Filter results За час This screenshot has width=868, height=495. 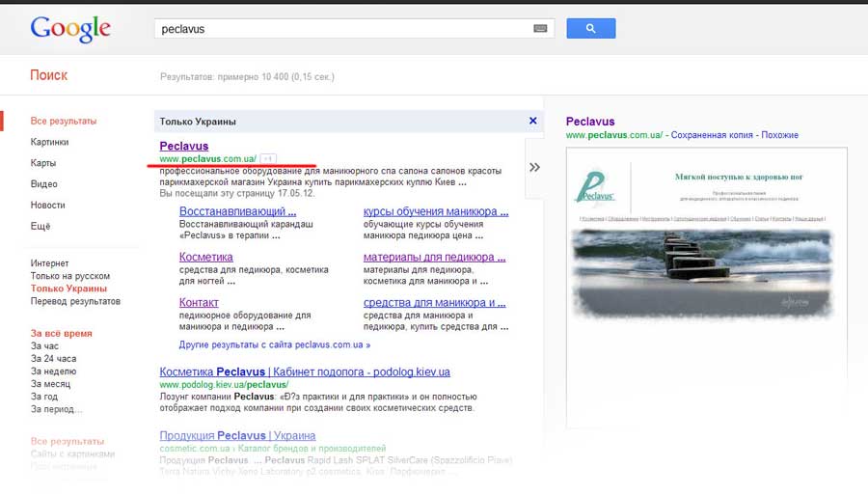pyautogui.click(x=44, y=346)
